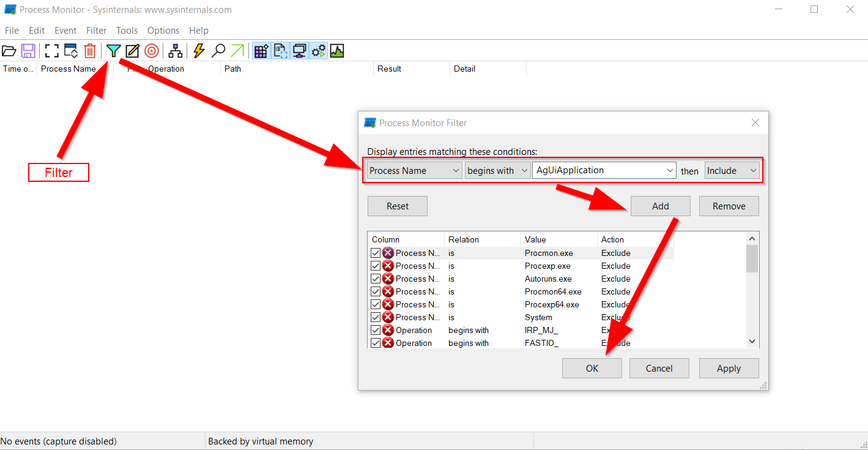Click the Open folder toolbar icon
Screen dimensions: 868x450
click(x=9, y=51)
